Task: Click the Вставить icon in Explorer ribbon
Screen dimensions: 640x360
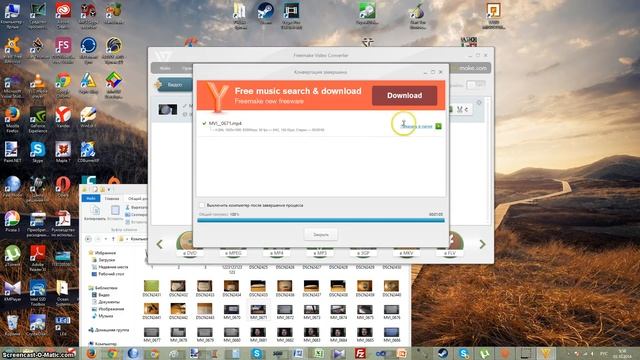Action: tap(115, 213)
